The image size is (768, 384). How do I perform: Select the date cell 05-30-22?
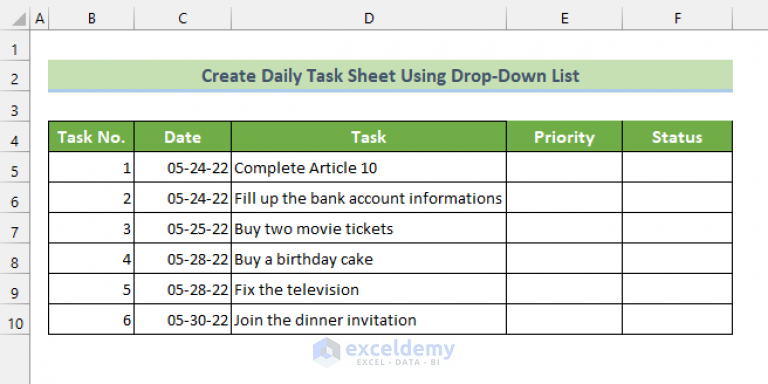(x=183, y=319)
